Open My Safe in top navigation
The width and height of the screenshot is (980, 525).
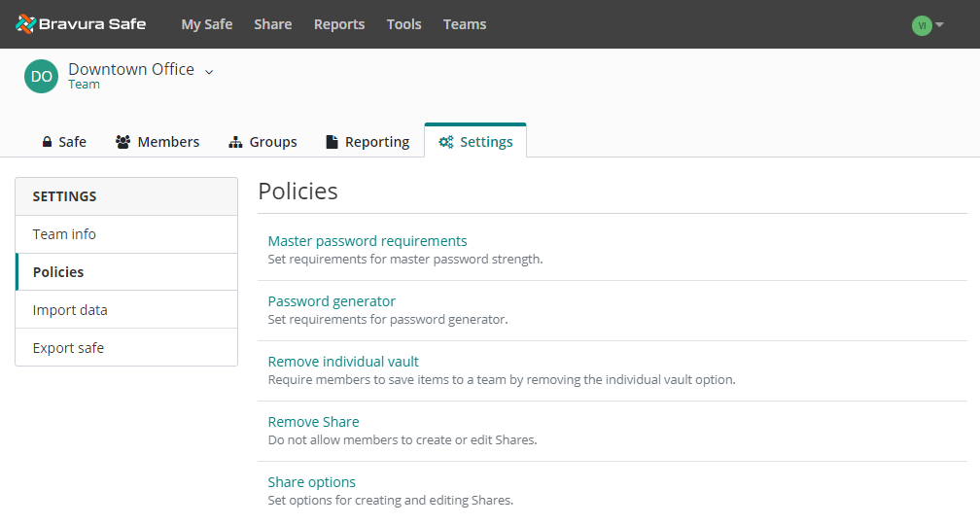[x=207, y=24]
